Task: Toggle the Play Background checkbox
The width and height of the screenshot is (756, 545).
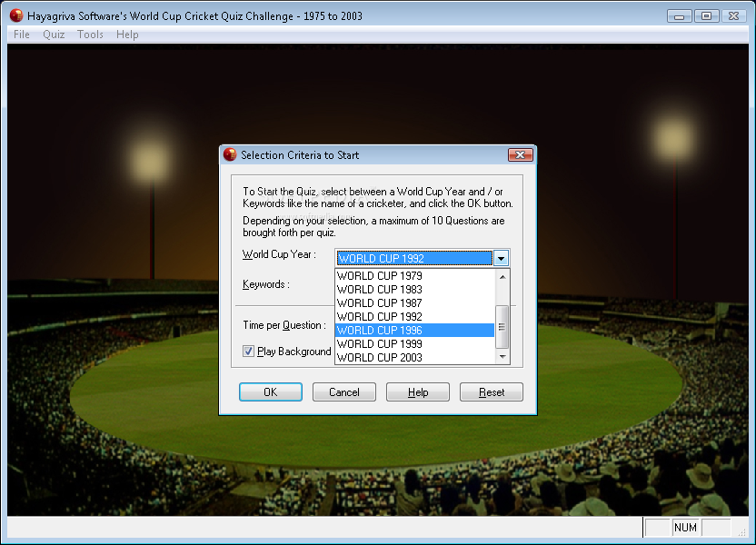Action: [x=248, y=352]
